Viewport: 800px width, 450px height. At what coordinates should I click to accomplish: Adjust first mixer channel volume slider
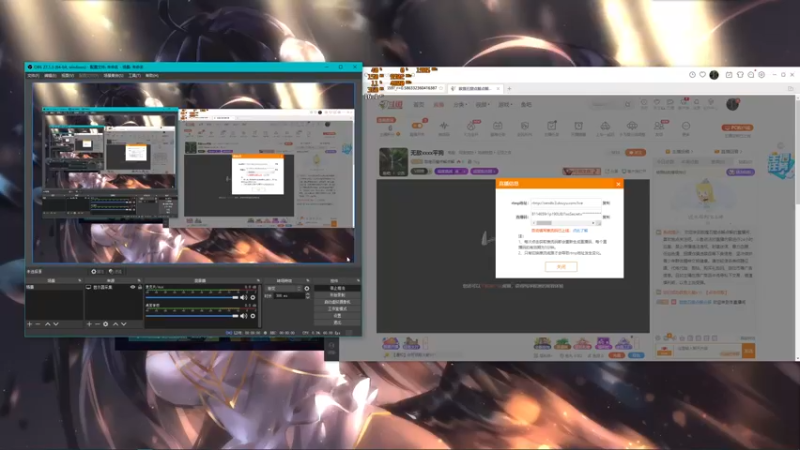point(192,297)
